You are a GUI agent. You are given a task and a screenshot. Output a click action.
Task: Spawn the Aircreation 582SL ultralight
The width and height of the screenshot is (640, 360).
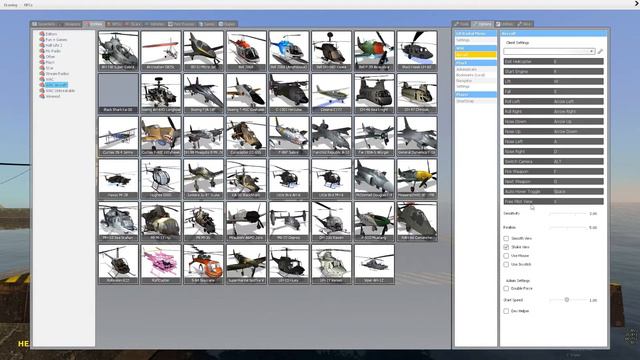tap(161, 51)
